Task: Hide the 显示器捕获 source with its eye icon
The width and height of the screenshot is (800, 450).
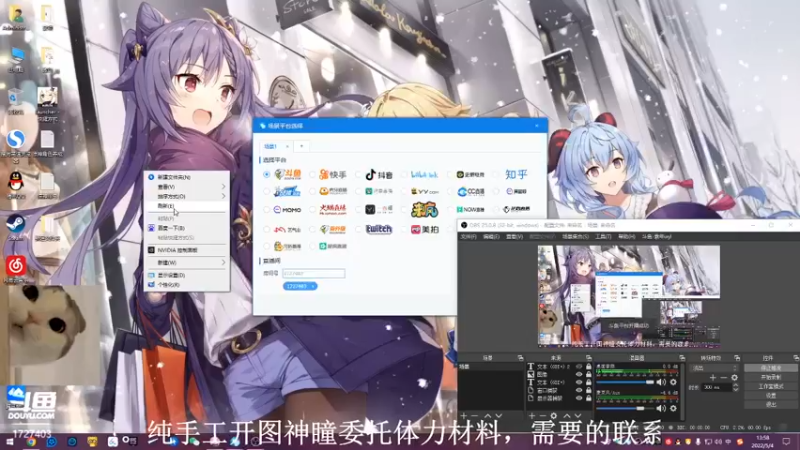Action: pos(579,398)
